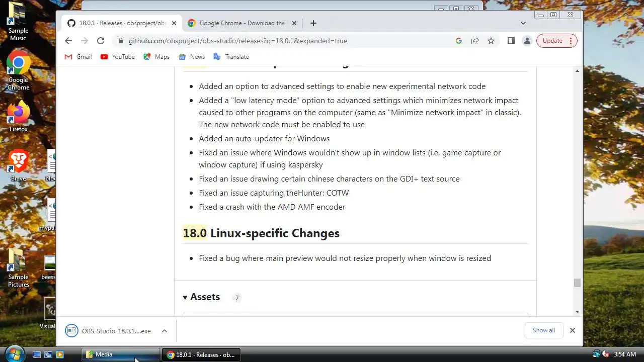Viewport: 644px width, 362px height.
Task: Close the 18.0.1 Releases tab
Action: [174, 23]
